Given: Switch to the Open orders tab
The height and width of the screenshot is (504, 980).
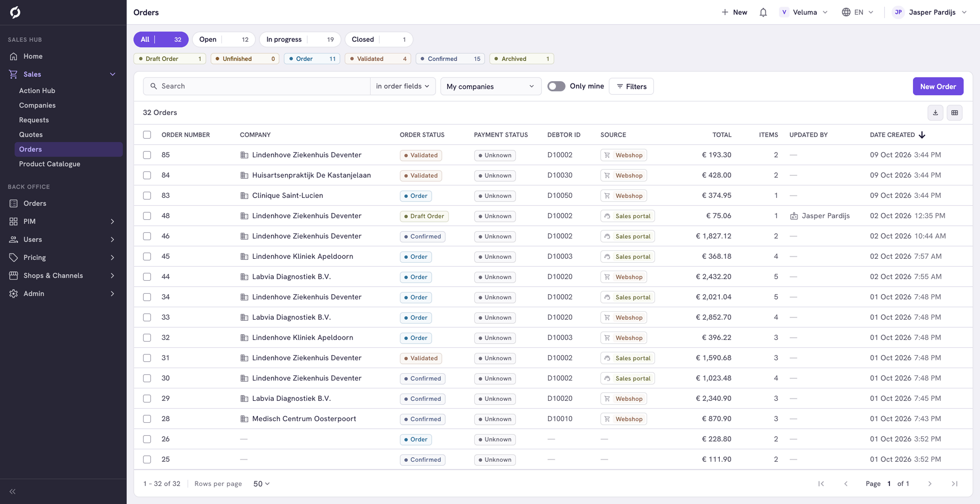Looking at the screenshot, I should click(224, 39).
